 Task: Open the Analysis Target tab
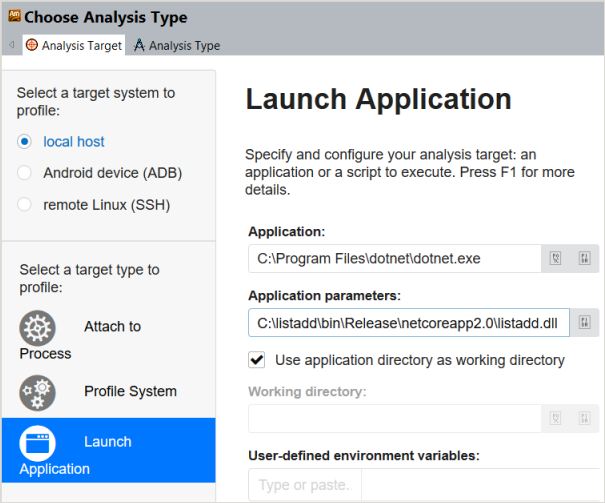(x=73, y=45)
